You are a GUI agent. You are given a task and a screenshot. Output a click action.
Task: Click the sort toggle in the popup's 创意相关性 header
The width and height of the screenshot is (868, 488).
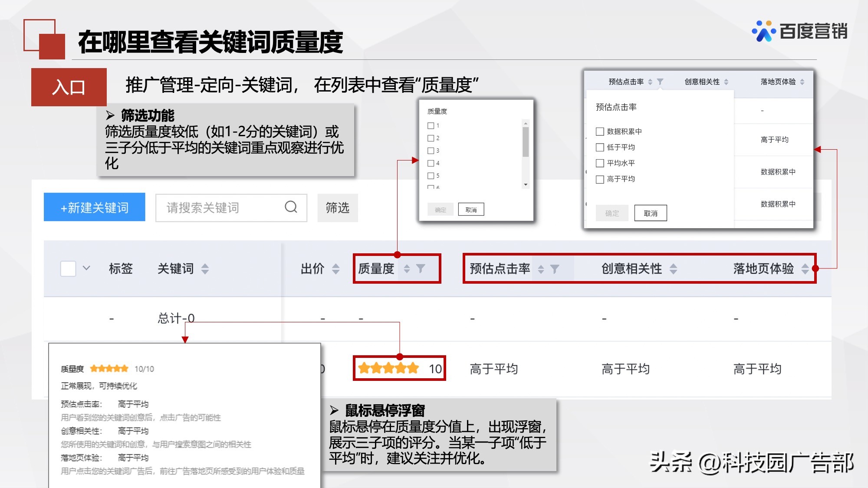(726, 81)
